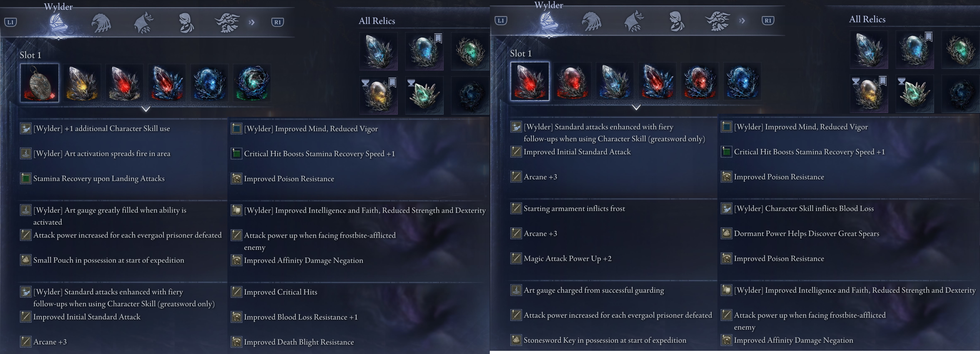Click icon beside Stamina Recovery upon Landing Attacks
Screen dimensions: 980x354
pyautogui.click(x=25, y=178)
